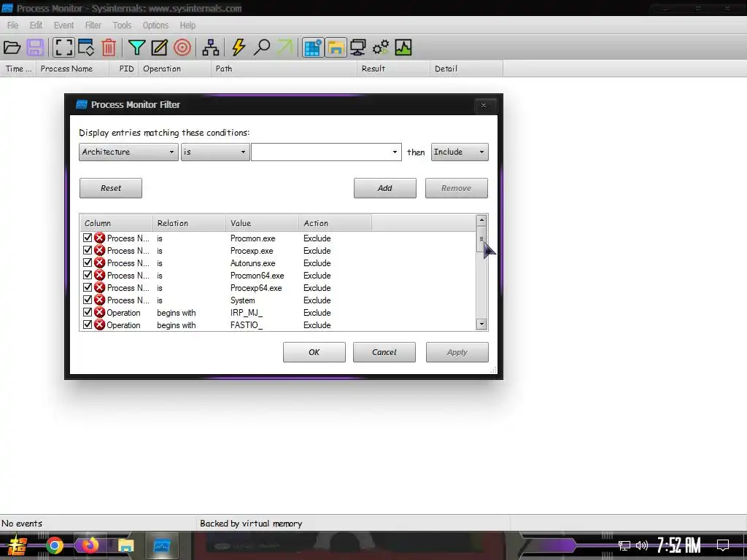The image size is (747, 560).
Task: Click the Remove button
Action: (457, 188)
